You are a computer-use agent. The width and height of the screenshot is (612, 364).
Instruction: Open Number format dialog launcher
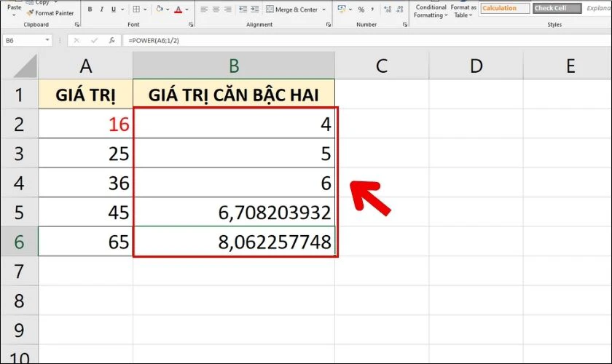(x=405, y=25)
